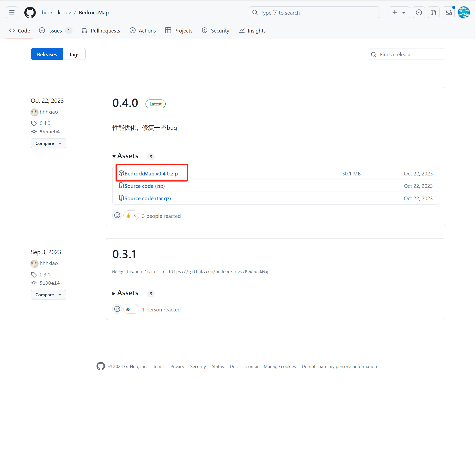The height and width of the screenshot is (473, 476).
Task: Open the Compare dropdown for release 0.4.0
Action: point(48,143)
